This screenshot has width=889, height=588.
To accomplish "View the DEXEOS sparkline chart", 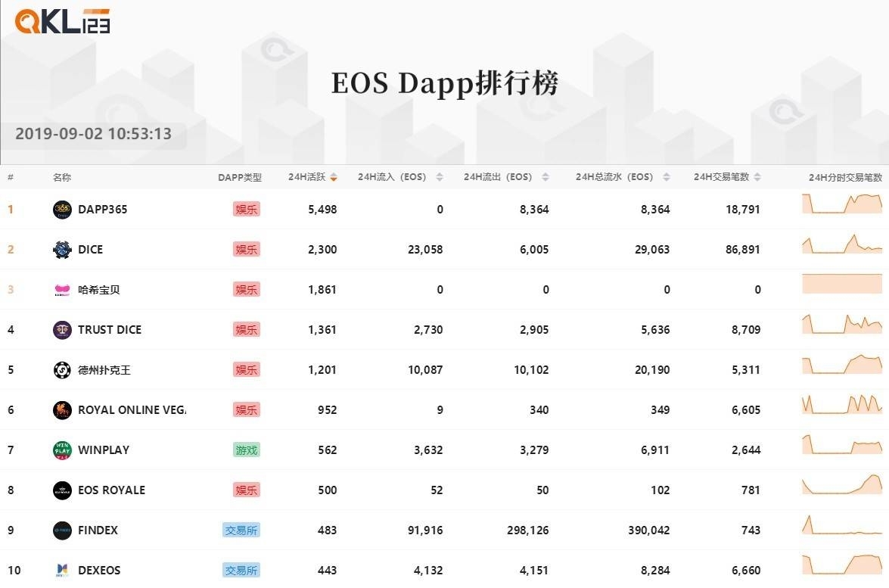I will coord(842,565).
